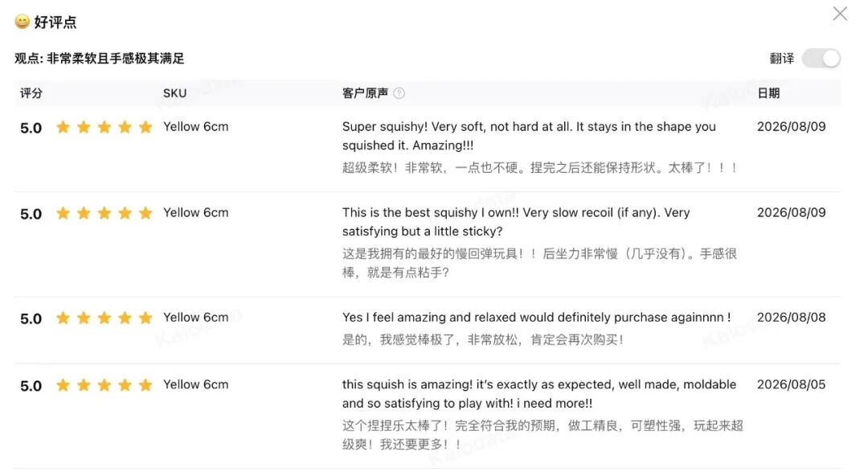Select the 'Super squishy! Very soft' review text
The height and width of the screenshot is (472, 868).
(529, 136)
